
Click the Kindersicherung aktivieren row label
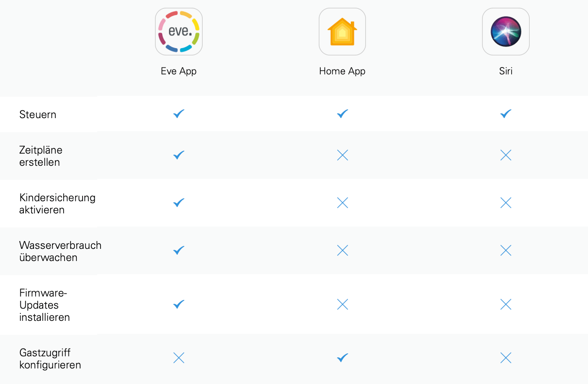point(57,204)
